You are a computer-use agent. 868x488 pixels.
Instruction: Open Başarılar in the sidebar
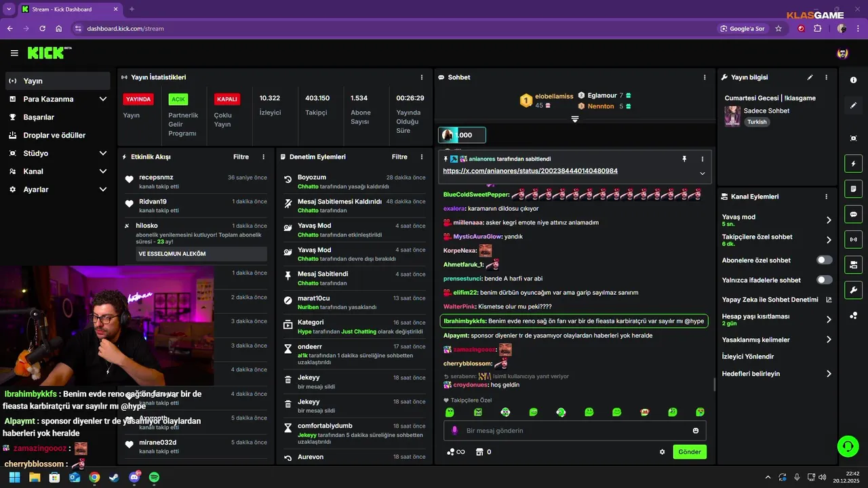tap(58, 117)
